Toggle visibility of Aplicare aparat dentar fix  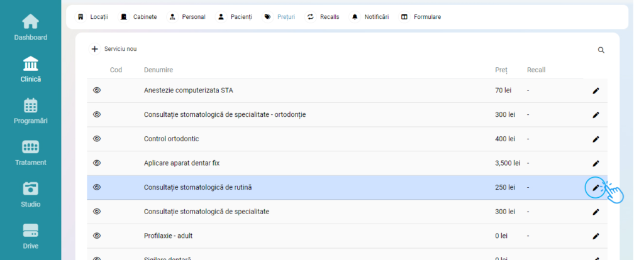click(x=97, y=163)
